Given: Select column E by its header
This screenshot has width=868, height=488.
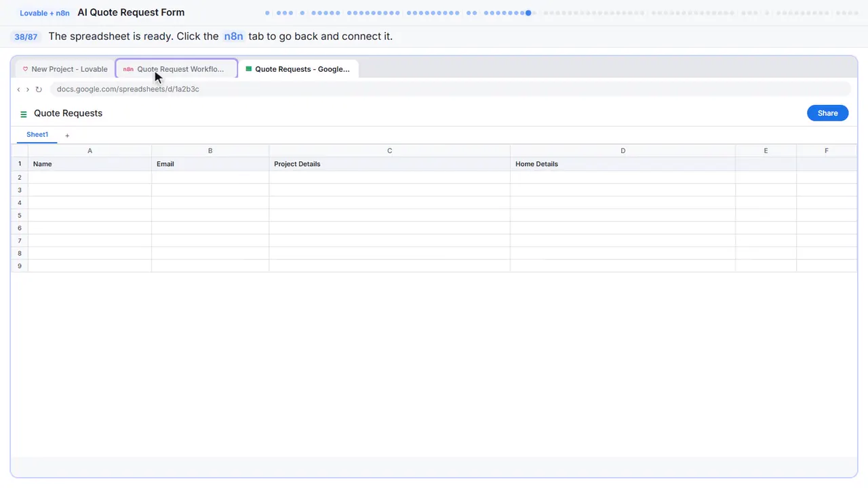Looking at the screenshot, I should tap(766, 151).
